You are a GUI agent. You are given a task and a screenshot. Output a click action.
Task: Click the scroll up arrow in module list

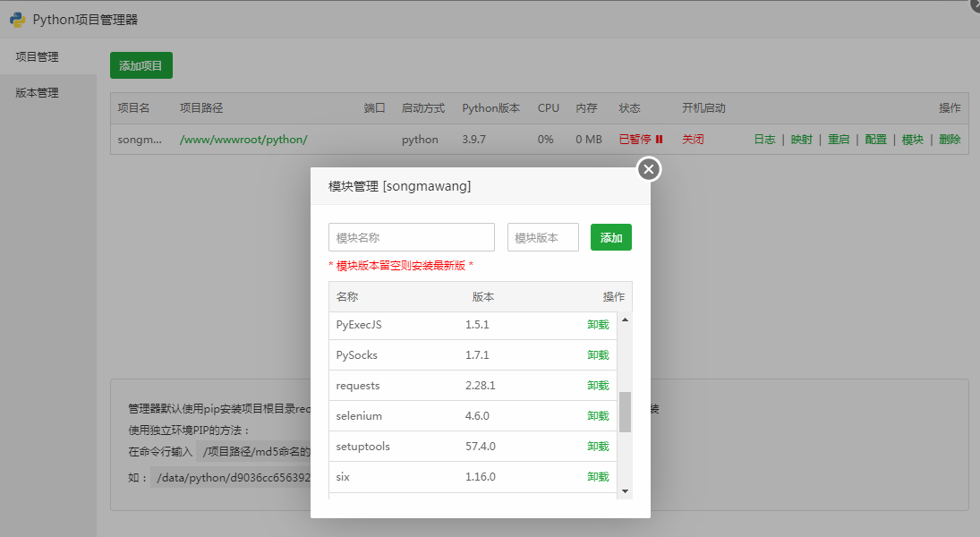click(625, 320)
